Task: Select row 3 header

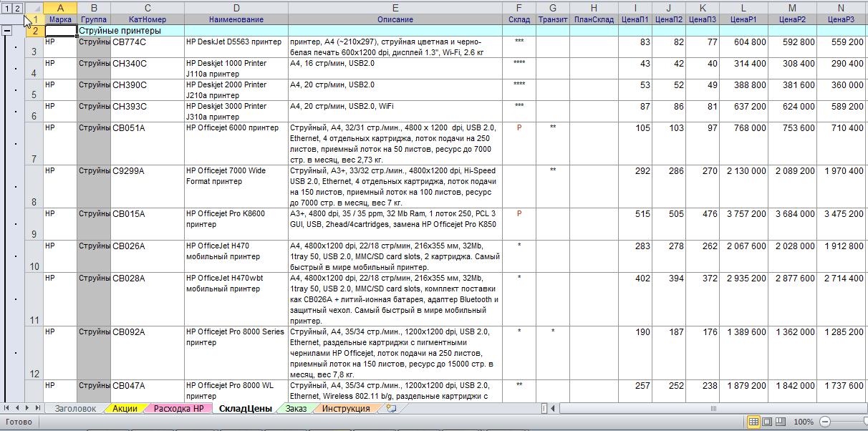Action: click(x=34, y=47)
